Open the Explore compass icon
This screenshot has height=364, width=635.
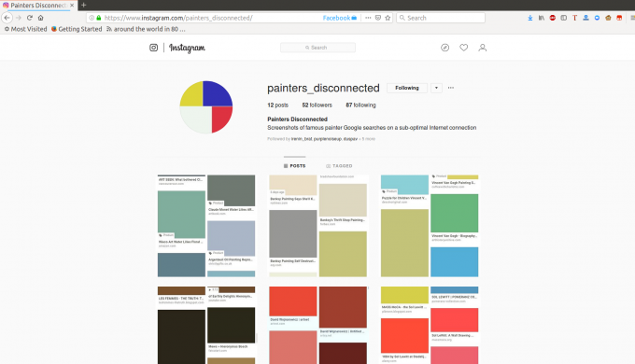point(444,48)
